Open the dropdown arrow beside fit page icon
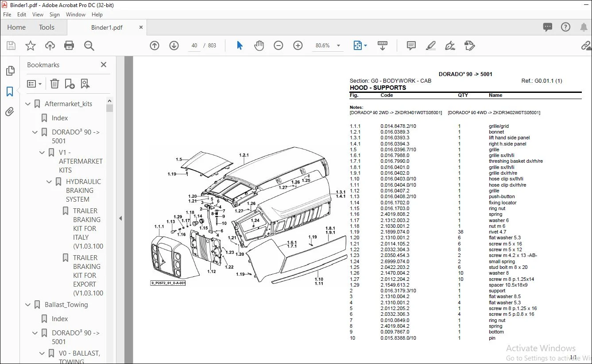592x364 pixels. (365, 46)
